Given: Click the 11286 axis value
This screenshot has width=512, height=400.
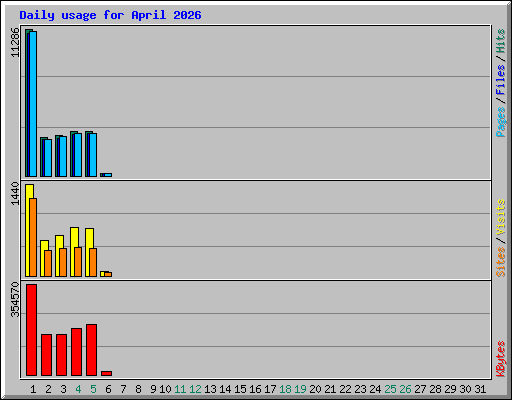Looking at the screenshot, I should click(15, 42).
